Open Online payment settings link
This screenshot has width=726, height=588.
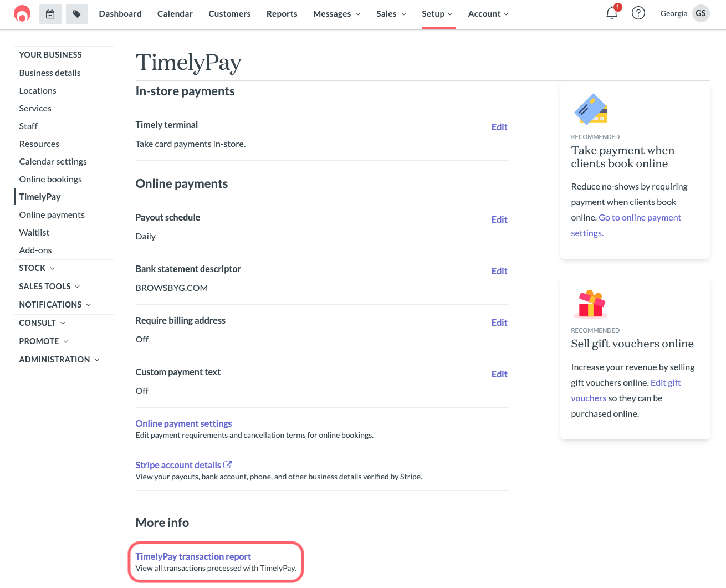point(184,423)
